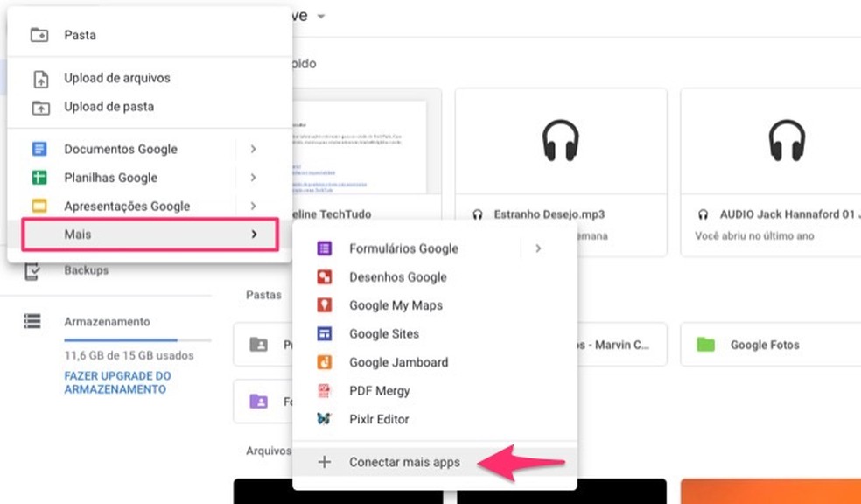
Task: Expand the Apresentações Google submenu arrow
Action: coord(253,206)
